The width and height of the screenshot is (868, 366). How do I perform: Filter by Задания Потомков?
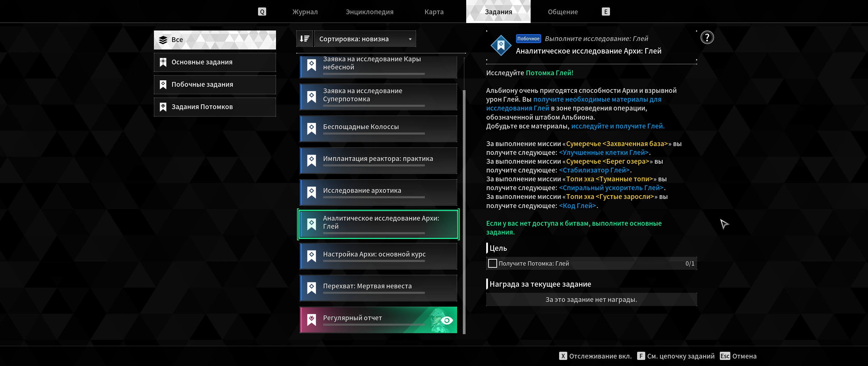[215, 107]
